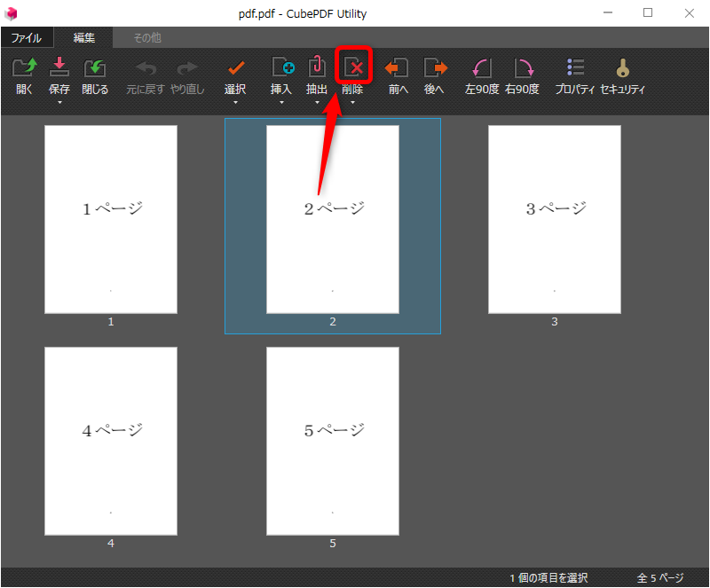Click the 保存 (Save) icon
Screen dimensions: 710x588
point(59,67)
